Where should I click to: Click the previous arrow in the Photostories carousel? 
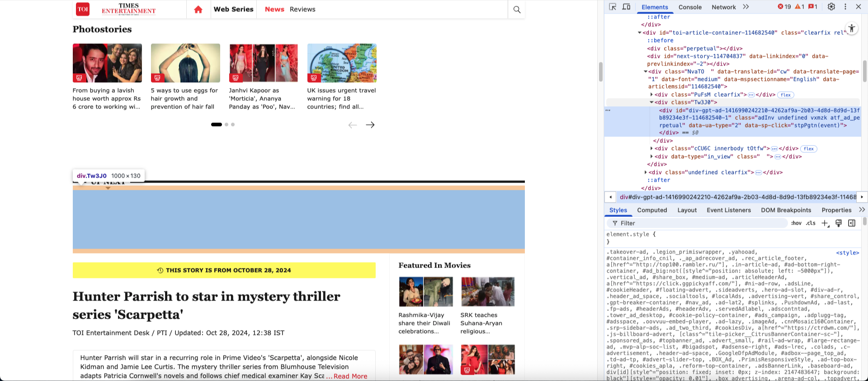click(x=353, y=125)
